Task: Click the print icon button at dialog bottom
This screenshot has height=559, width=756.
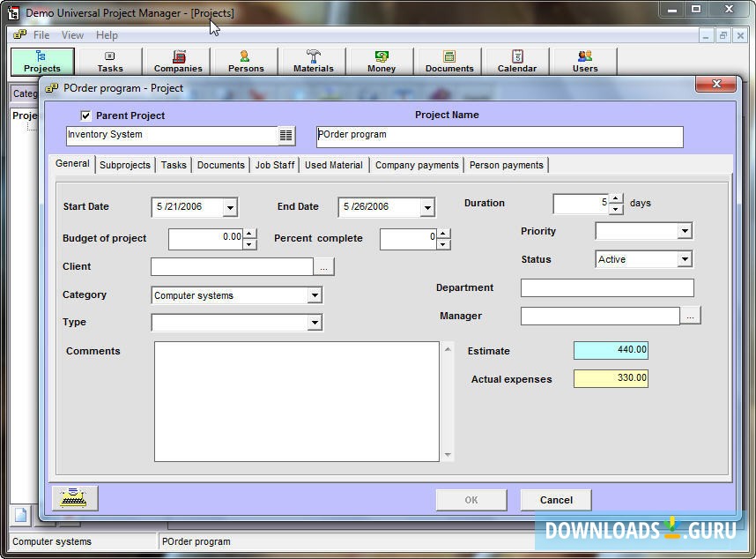Action: tap(75, 499)
